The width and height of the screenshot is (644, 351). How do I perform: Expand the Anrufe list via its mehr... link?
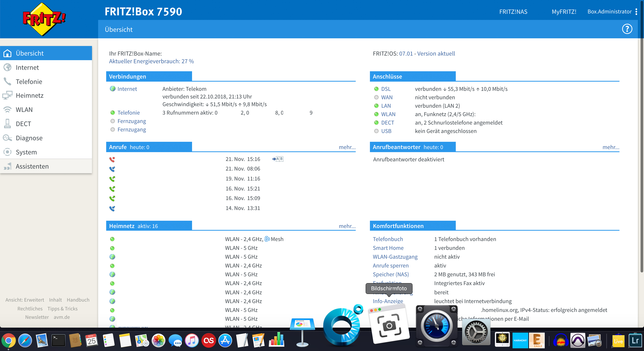coord(347,147)
